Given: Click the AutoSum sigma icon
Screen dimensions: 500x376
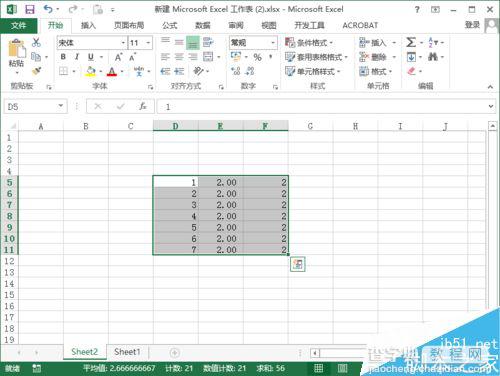Looking at the screenshot, I should tap(411, 42).
